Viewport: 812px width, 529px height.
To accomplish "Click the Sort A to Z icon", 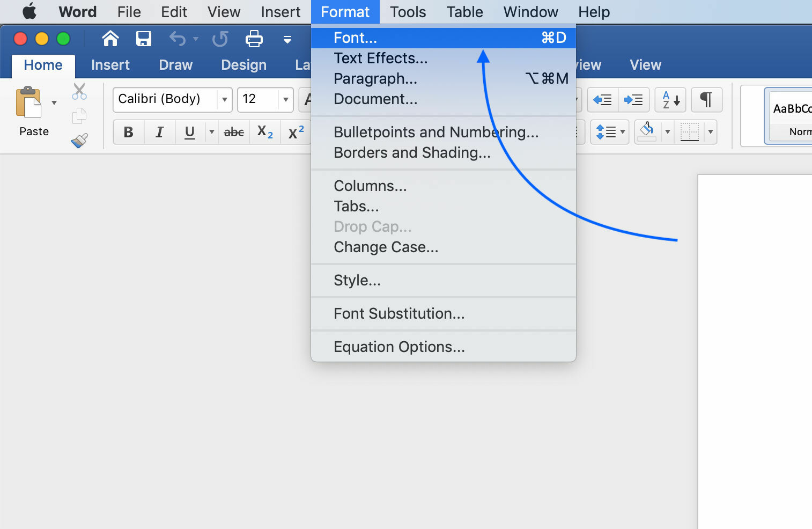I will [x=670, y=100].
